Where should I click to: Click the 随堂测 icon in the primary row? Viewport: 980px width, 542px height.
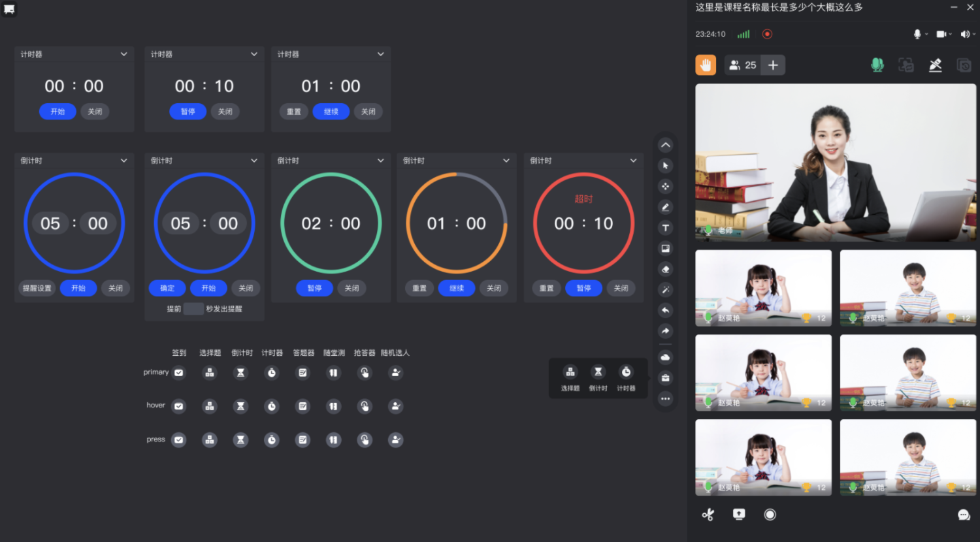pyautogui.click(x=334, y=373)
